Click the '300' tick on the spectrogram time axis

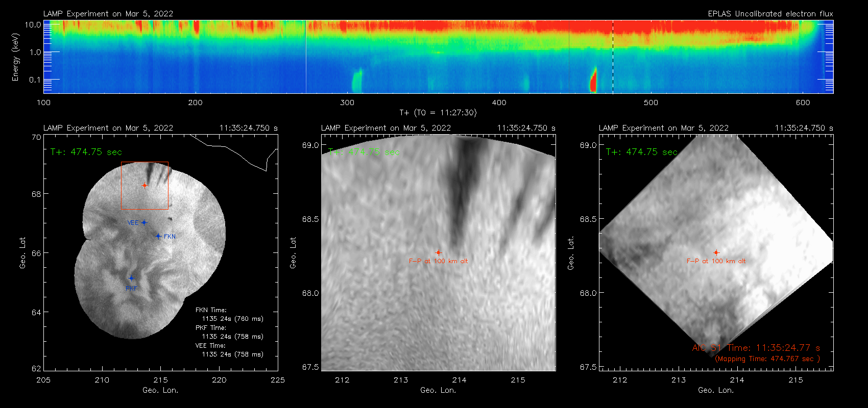347,103
